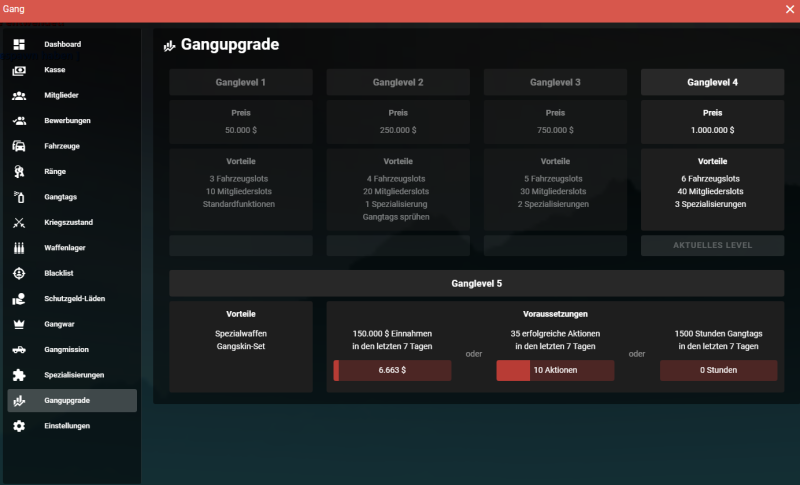Click the Ränge badge icon
Image resolution: width=800 pixels, height=485 pixels.
tap(19, 172)
